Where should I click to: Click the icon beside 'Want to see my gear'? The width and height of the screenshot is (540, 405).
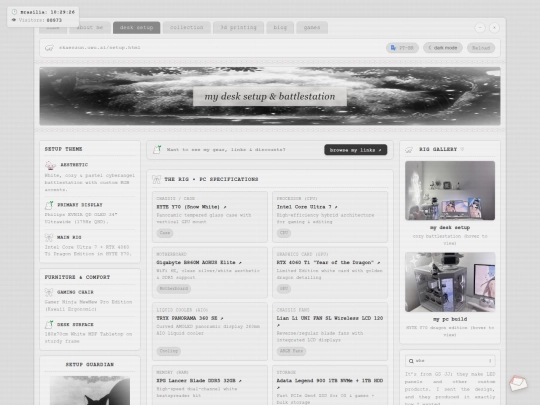(157, 149)
